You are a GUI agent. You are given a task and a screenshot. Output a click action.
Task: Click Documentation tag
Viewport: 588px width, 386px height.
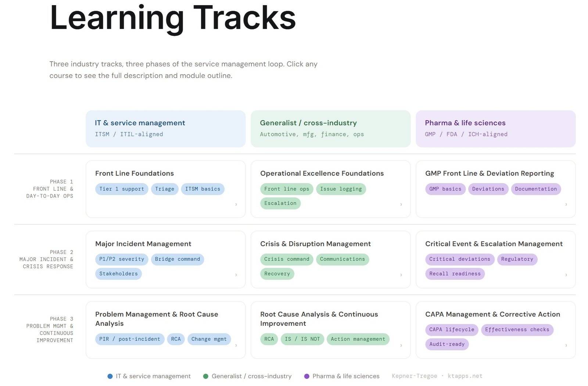click(x=536, y=189)
